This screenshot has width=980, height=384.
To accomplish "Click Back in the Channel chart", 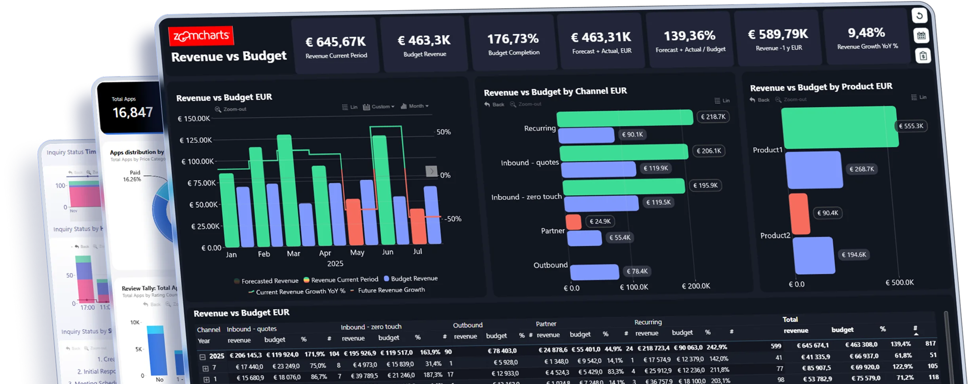I will pos(494,105).
